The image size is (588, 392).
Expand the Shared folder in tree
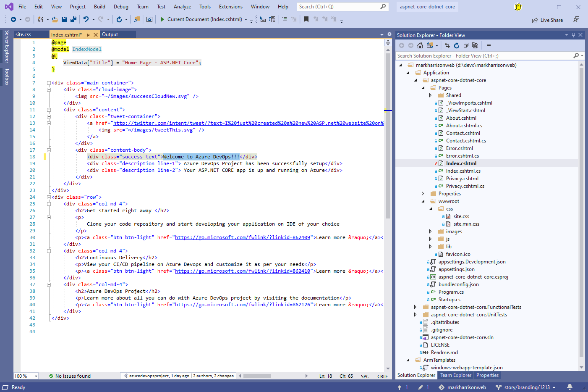(x=430, y=95)
